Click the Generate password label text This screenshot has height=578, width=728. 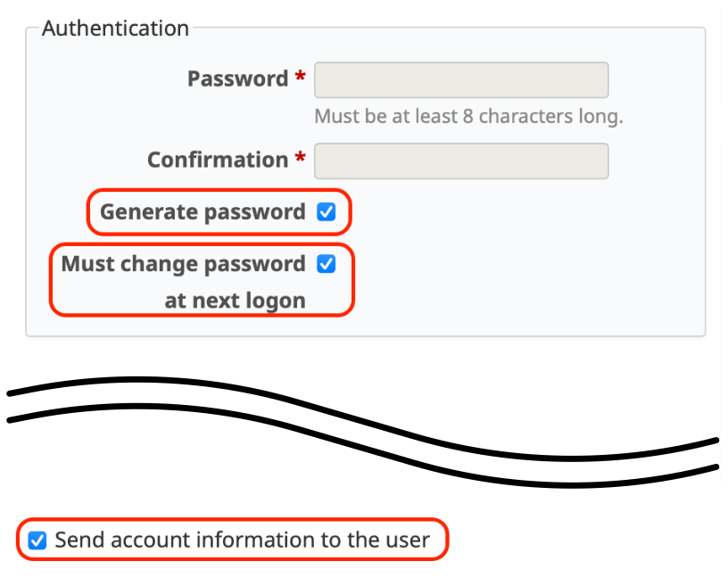tap(203, 211)
